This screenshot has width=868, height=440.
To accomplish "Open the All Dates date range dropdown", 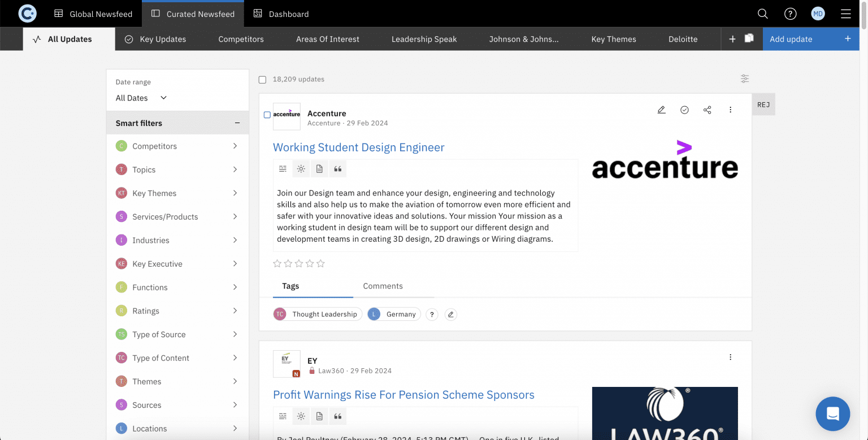I will (141, 98).
